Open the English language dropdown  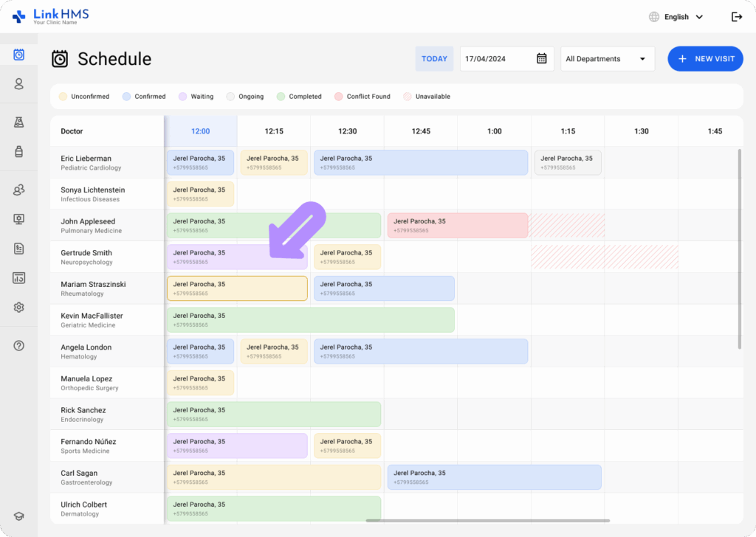676,17
